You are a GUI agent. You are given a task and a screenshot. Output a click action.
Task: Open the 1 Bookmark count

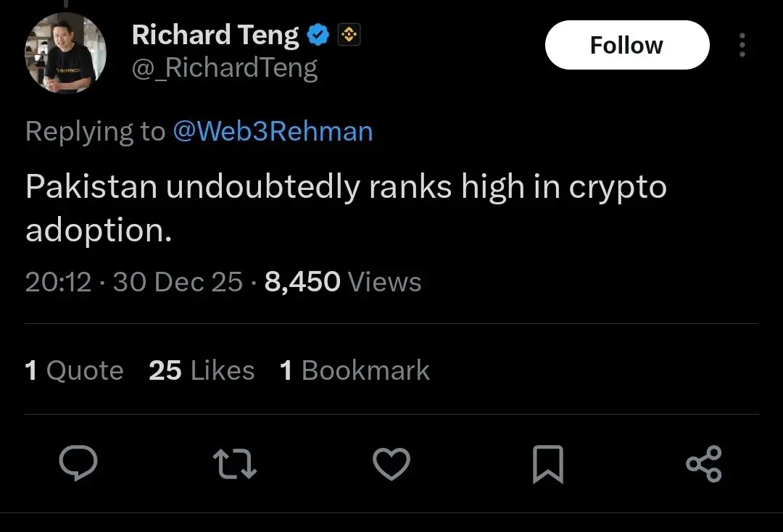coord(355,370)
